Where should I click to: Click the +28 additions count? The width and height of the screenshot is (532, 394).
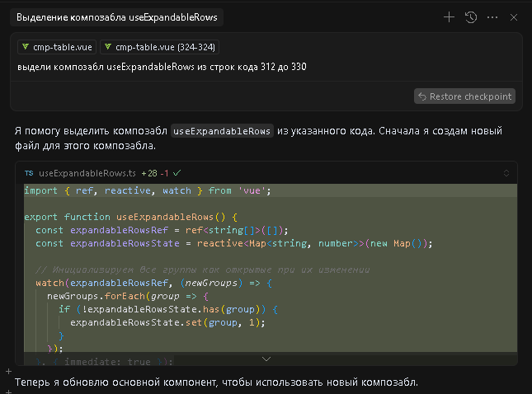click(149, 173)
